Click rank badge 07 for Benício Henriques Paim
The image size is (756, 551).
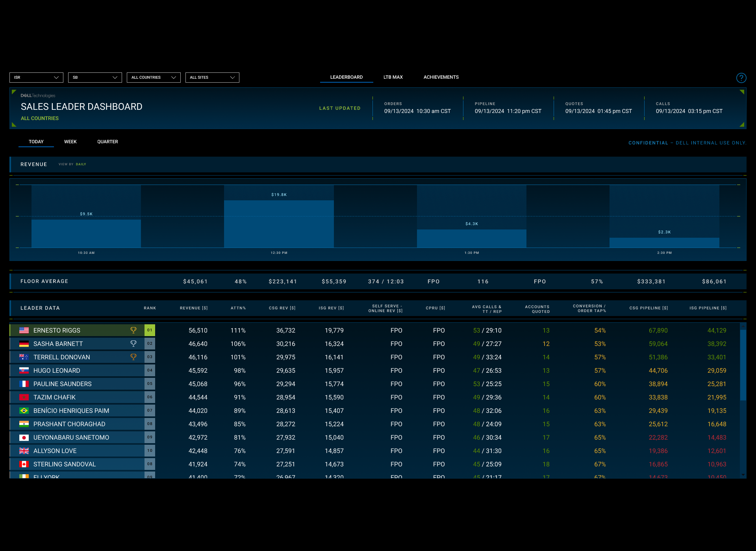150,410
